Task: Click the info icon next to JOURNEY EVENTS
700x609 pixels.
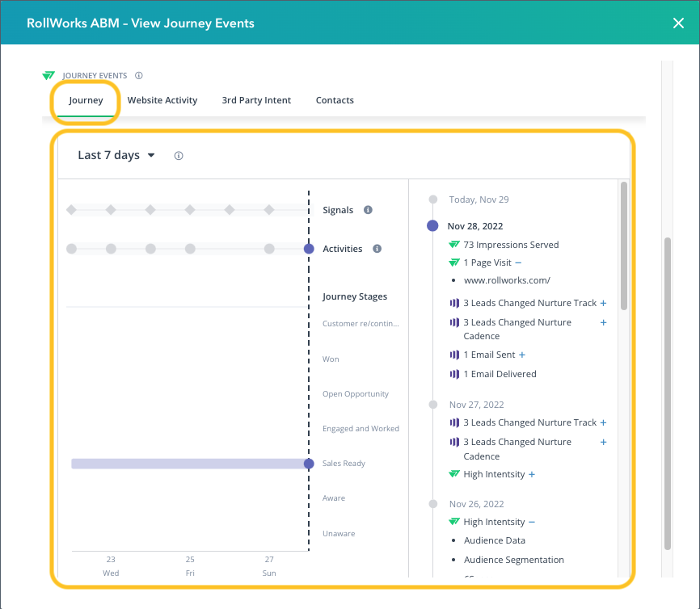Action: [139, 75]
